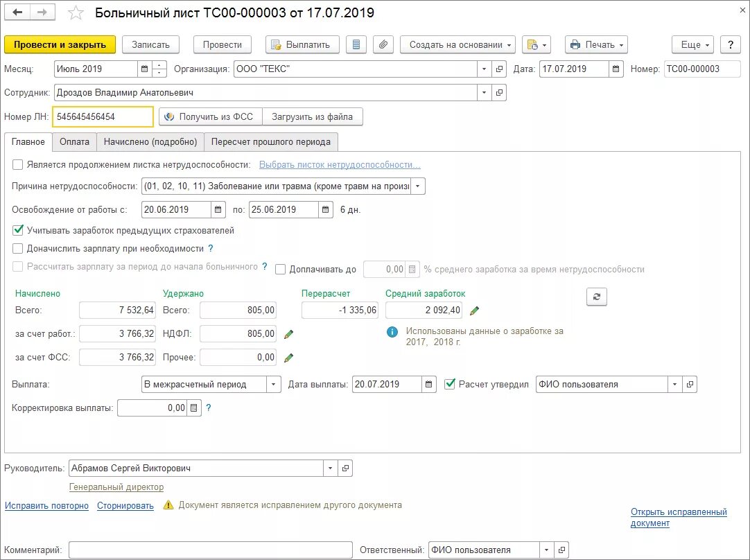Screen dimensions: 750x560
Task: Edit НДФЛ amount with pencil icon
Action: click(288, 334)
